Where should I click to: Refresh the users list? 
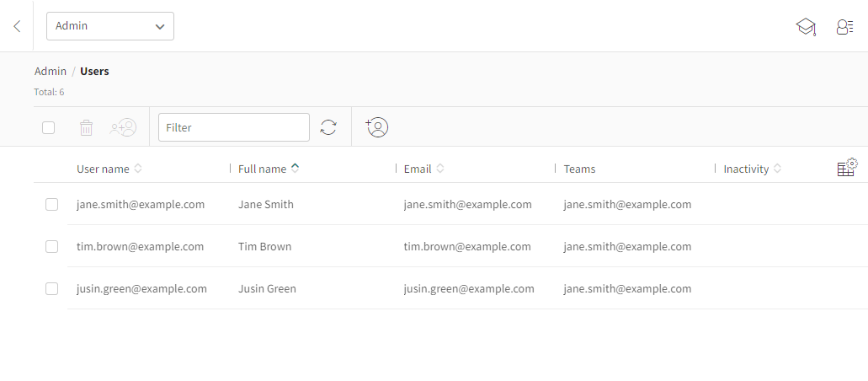(x=328, y=127)
